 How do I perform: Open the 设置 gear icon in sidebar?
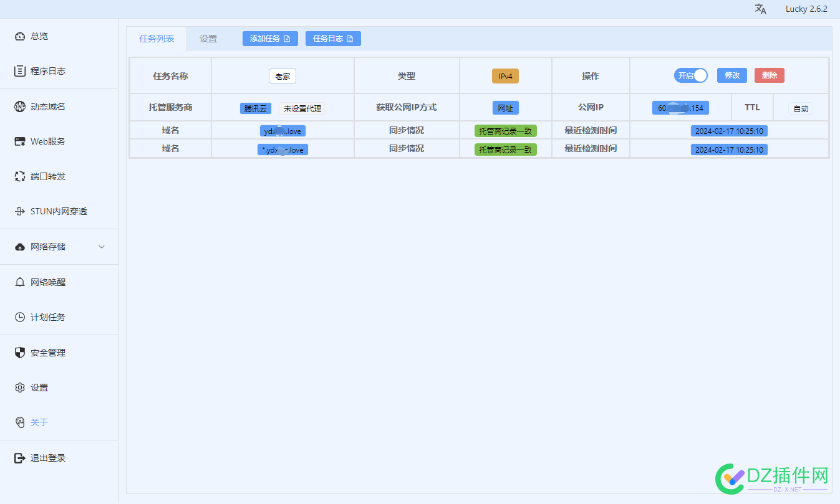coord(19,388)
